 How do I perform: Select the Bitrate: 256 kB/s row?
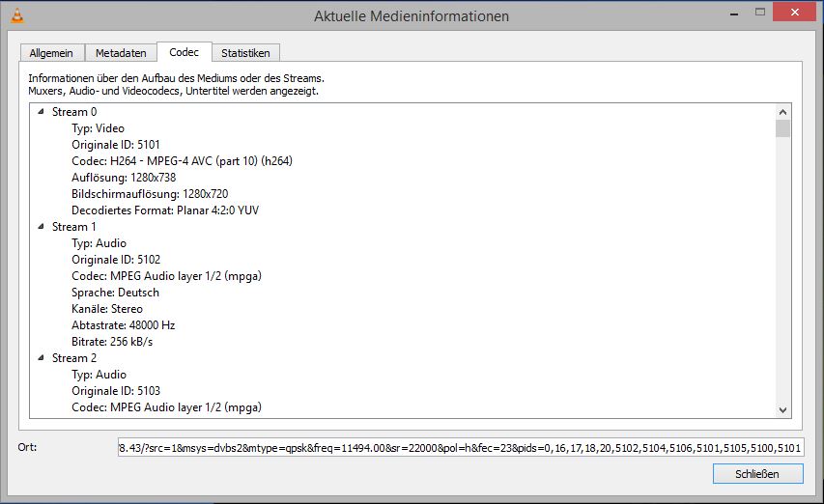[112, 342]
